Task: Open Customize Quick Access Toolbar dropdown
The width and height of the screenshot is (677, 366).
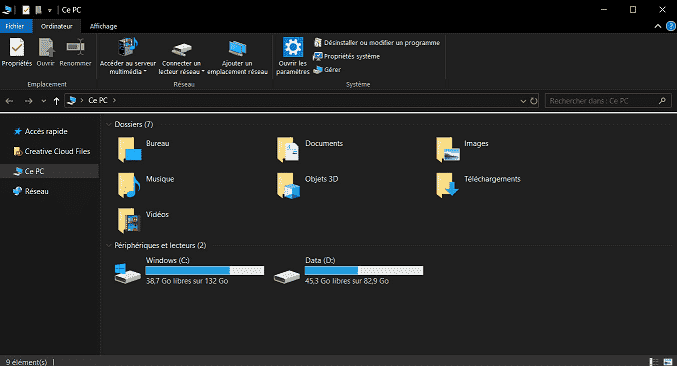Action: pos(50,10)
